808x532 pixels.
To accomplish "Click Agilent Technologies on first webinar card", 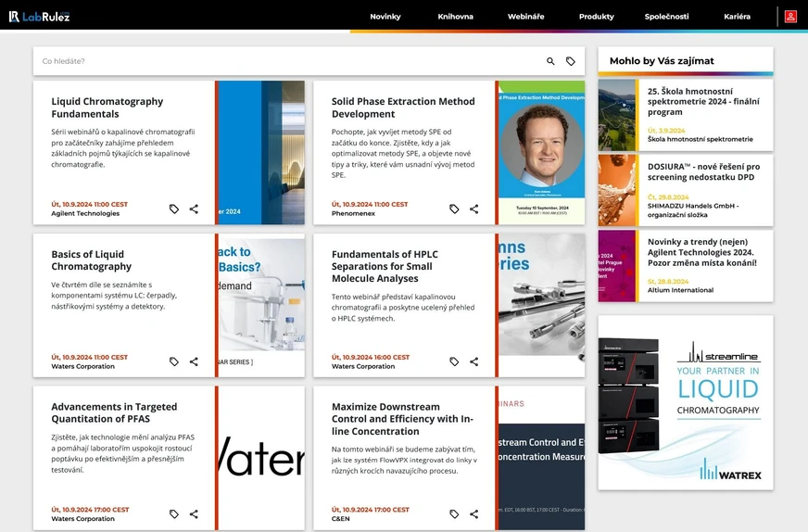I will pyautogui.click(x=85, y=213).
